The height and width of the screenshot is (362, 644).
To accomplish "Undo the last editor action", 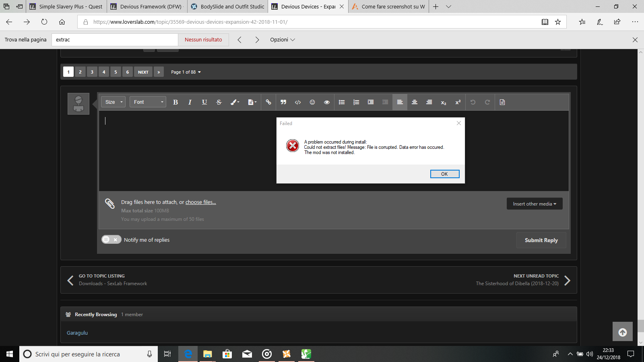I will pyautogui.click(x=473, y=102).
